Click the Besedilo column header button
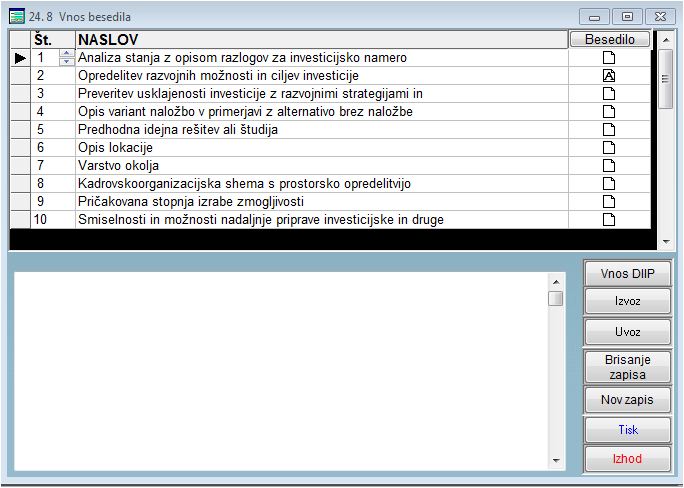 click(609, 40)
